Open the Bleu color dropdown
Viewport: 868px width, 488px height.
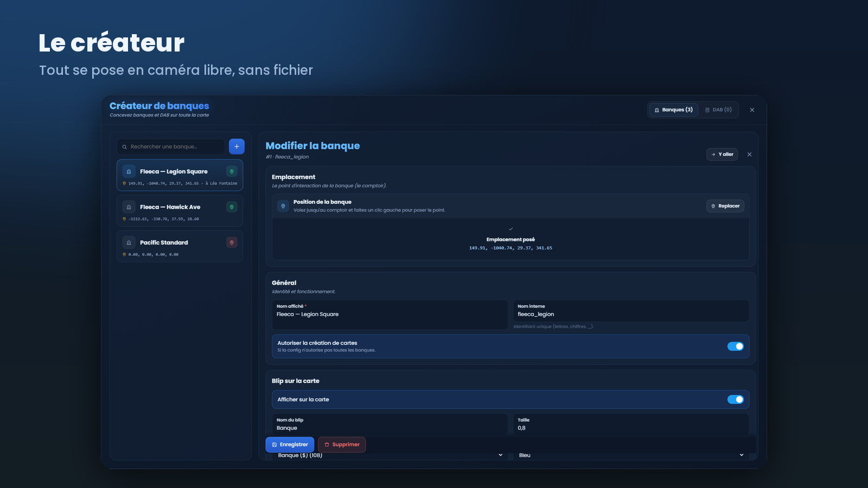(x=631, y=455)
